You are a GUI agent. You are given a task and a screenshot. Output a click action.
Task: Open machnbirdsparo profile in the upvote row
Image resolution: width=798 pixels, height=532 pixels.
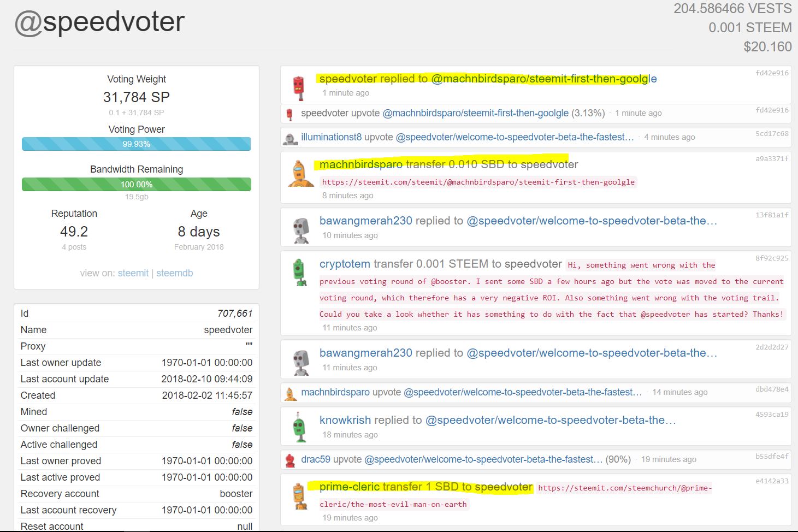click(x=335, y=392)
